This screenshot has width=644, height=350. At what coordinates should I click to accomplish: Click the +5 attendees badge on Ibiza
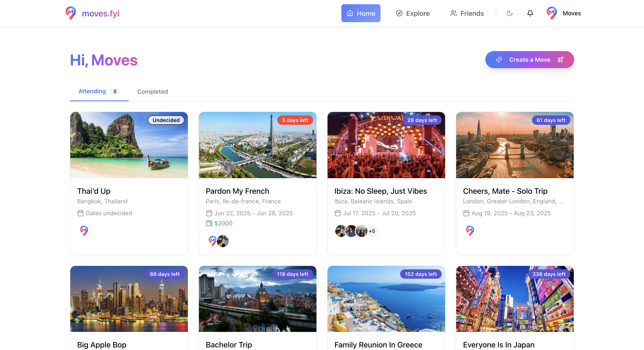[x=372, y=231]
